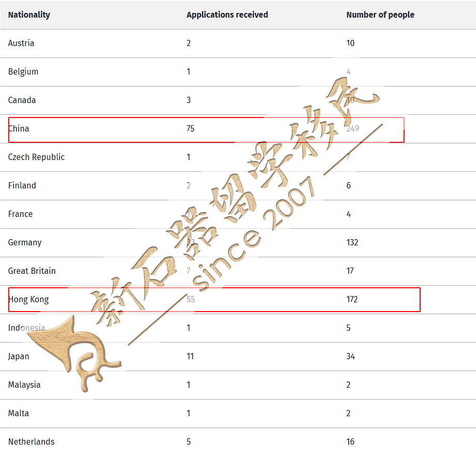This screenshot has width=476, height=456.
Task: Select the France row name
Action: (20, 214)
